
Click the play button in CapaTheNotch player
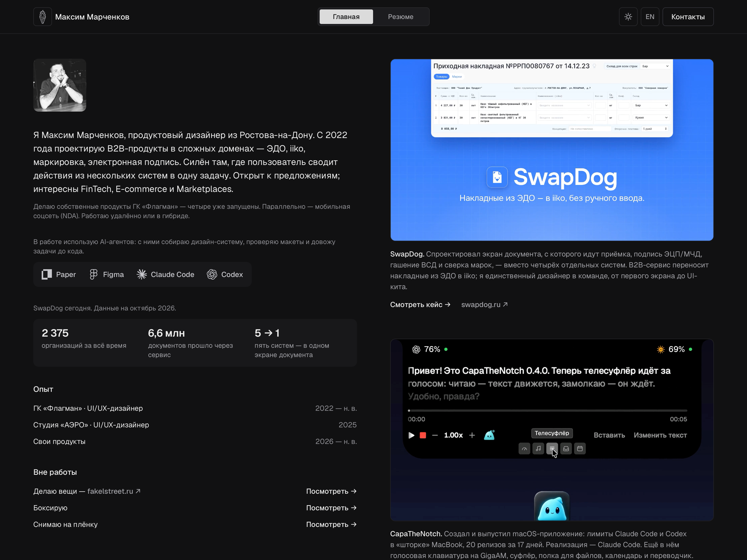pyautogui.click(x=411, y=435)
